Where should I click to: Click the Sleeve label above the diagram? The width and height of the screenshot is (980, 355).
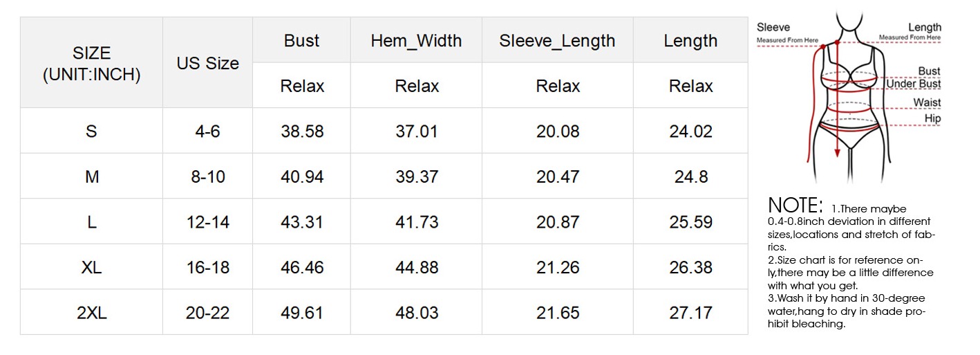point(773,28)
